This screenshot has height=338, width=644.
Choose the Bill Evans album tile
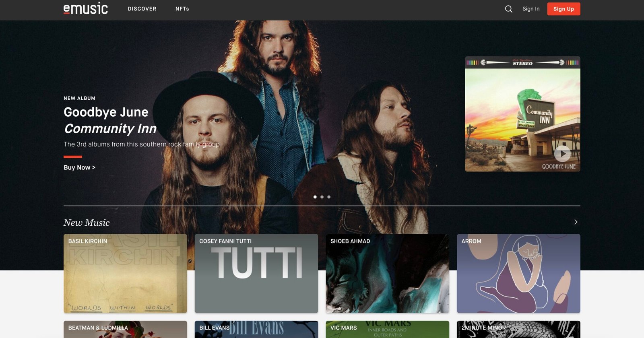pos(256,329)
